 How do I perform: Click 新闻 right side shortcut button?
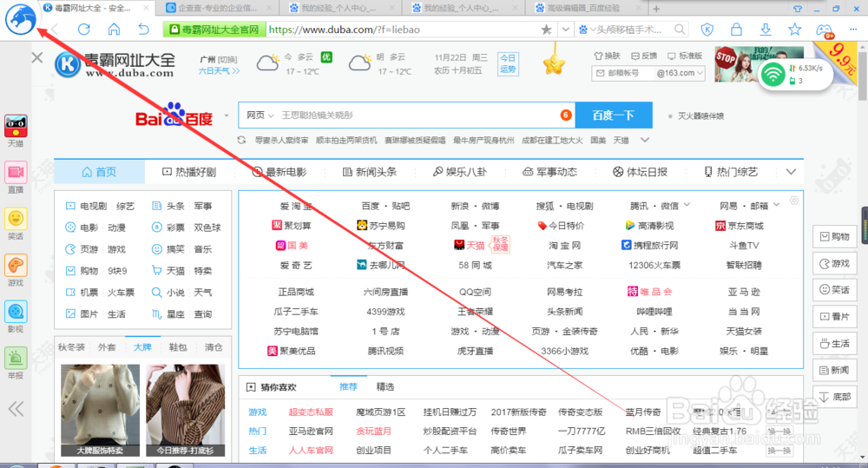point(835,370)
